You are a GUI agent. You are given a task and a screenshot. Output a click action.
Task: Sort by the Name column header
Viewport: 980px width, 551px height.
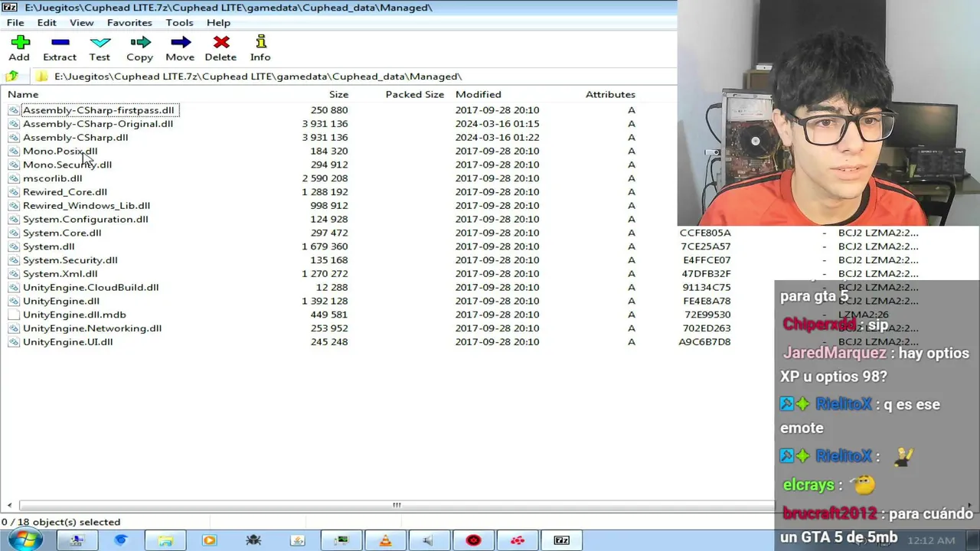[23, 94]
